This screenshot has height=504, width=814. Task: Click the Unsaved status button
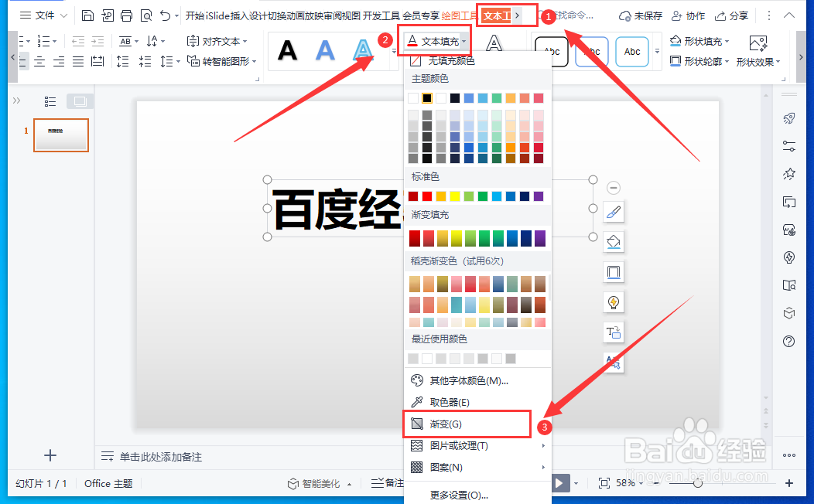641,15
